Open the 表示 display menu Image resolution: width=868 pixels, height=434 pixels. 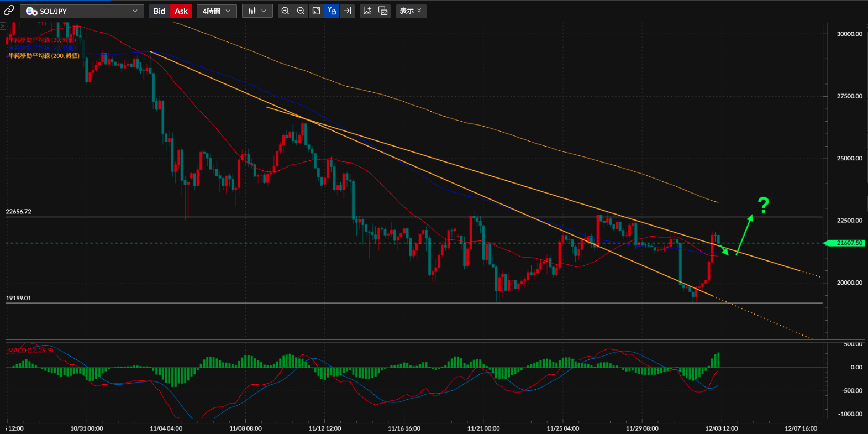point(411,11)
